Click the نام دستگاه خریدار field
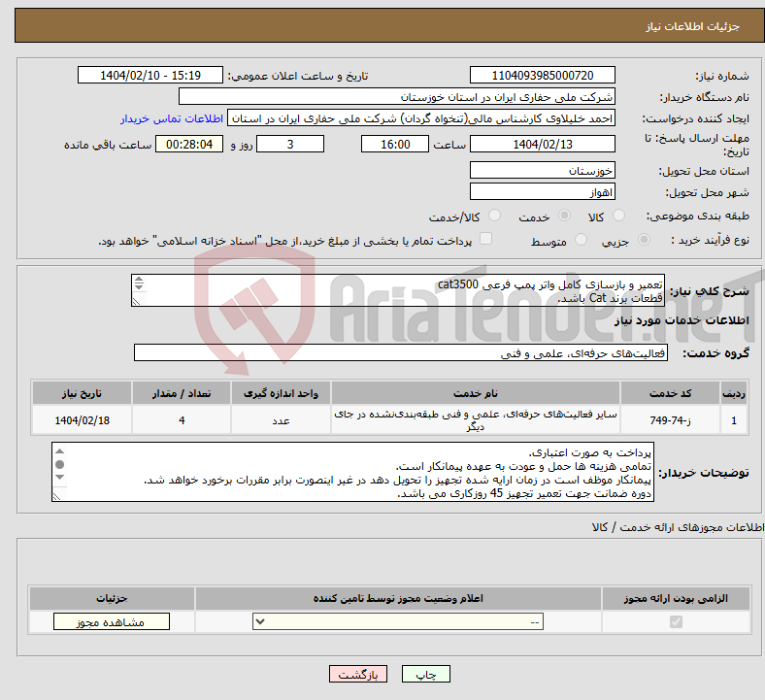The image size is (765, 700). [397, 96]
